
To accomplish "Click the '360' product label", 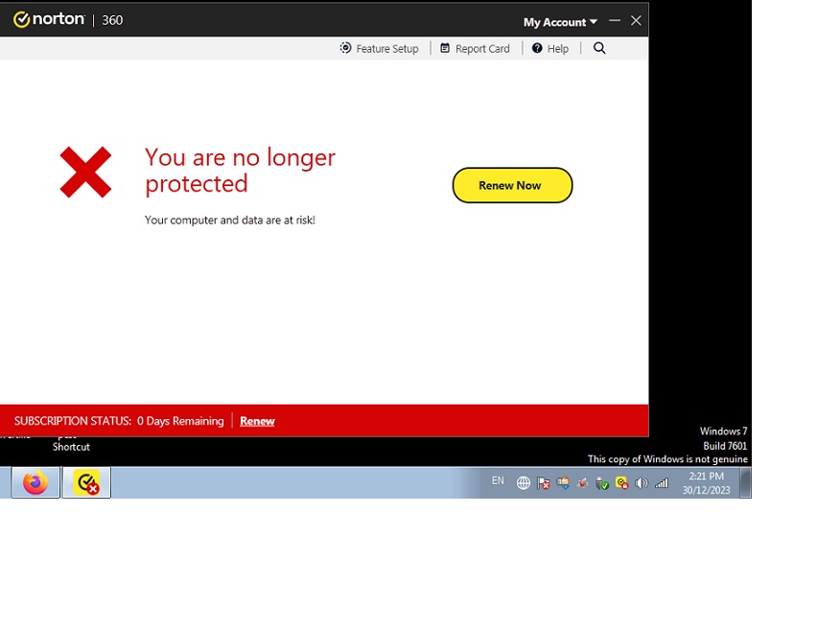I will [x=112, y=20].
